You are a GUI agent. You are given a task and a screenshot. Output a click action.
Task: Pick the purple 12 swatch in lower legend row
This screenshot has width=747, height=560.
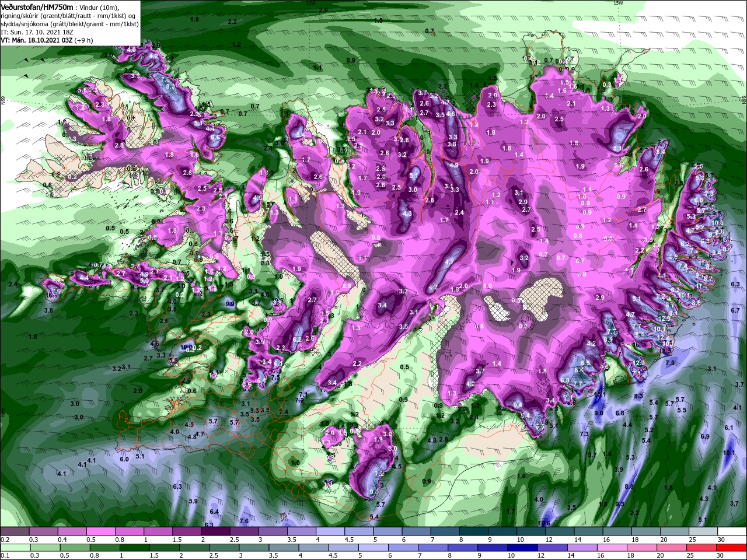(553, 548)
